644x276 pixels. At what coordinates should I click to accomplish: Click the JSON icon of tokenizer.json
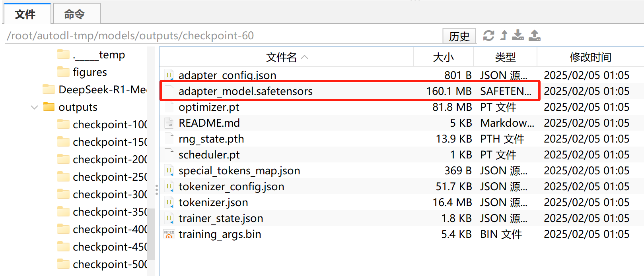[x=169, y=202]
